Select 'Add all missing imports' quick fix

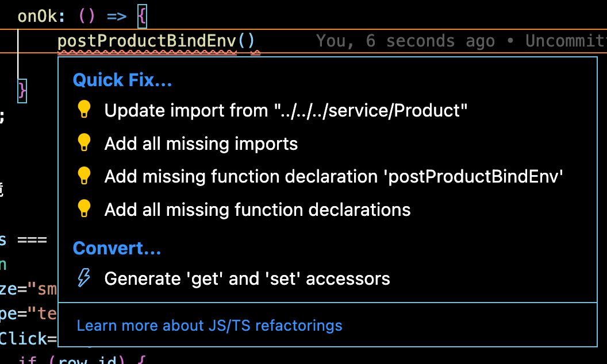[201, 143]
